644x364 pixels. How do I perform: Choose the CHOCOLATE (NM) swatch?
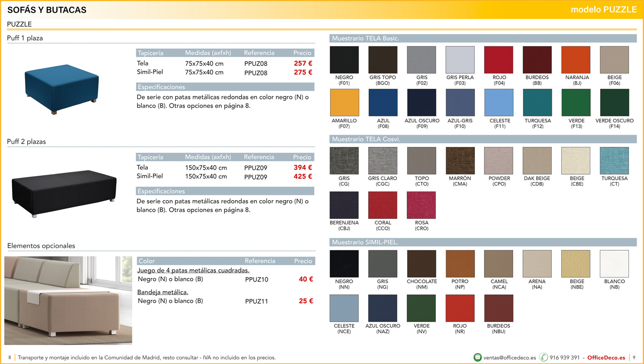click(421, 264)
